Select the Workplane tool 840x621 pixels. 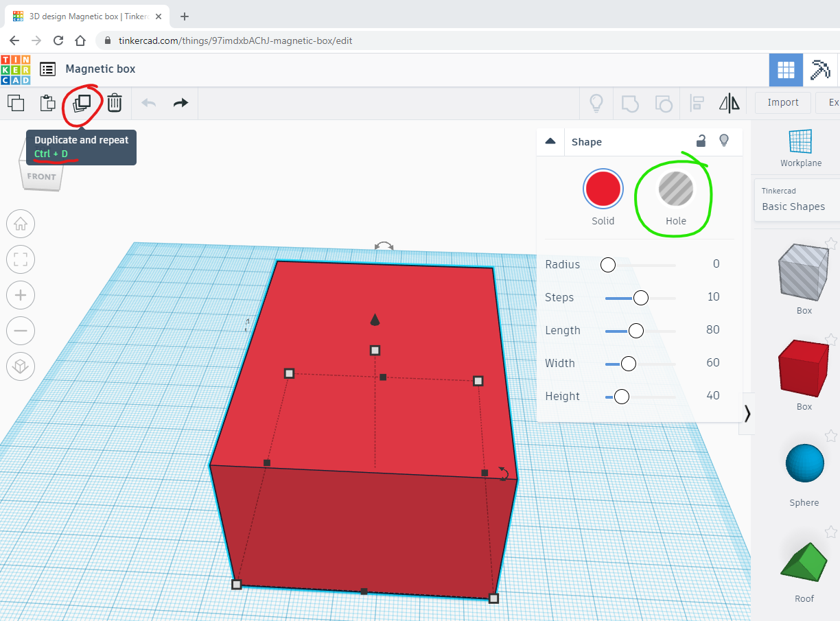click(x=800, y=148)
